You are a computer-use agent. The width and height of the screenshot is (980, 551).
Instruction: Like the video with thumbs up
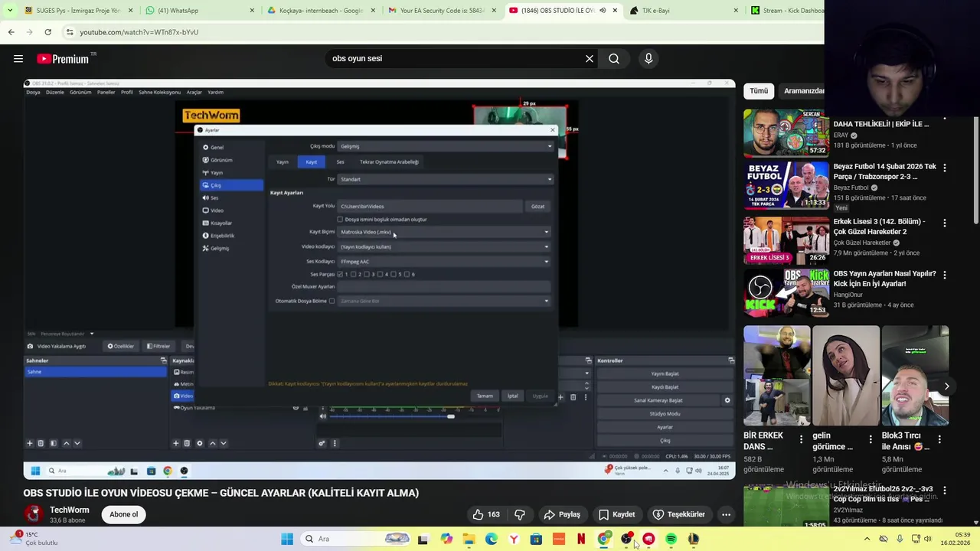coord(485,514)
